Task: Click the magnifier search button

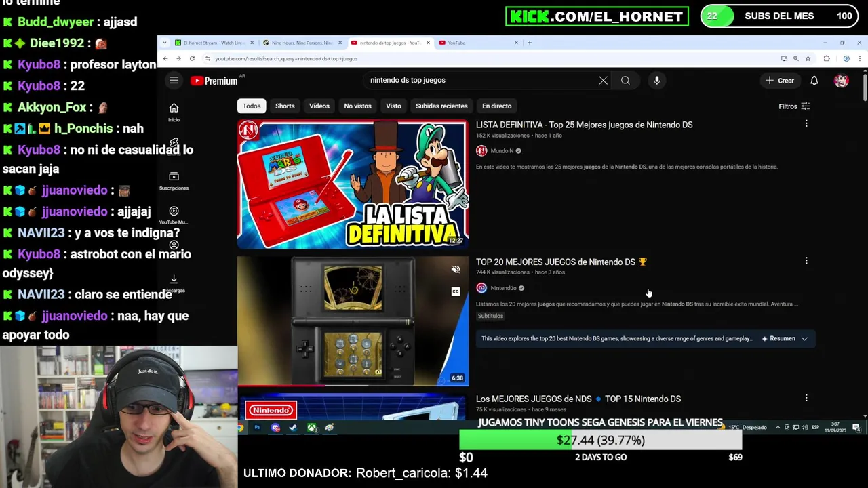Action: click(x=625, y=81)
